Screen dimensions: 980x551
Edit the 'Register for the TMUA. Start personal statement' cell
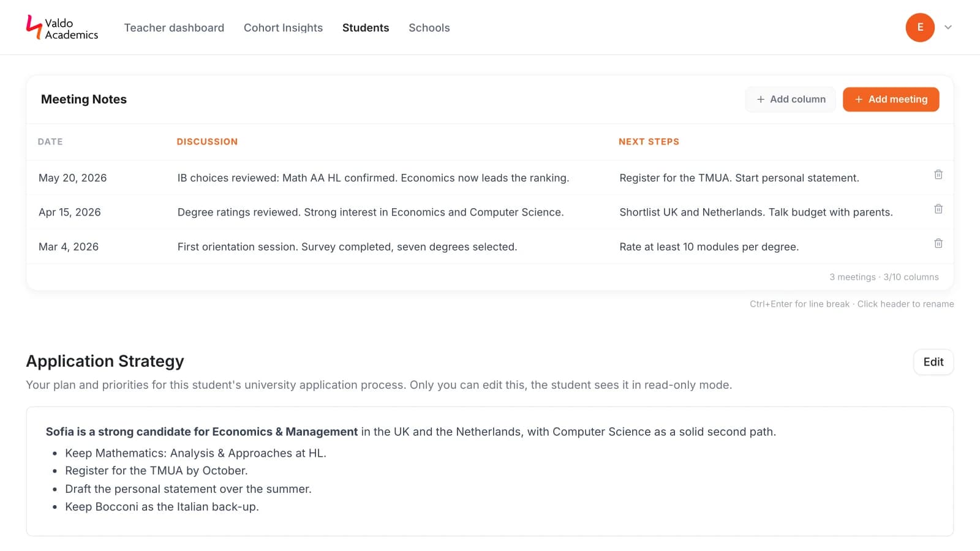[739, 178]
